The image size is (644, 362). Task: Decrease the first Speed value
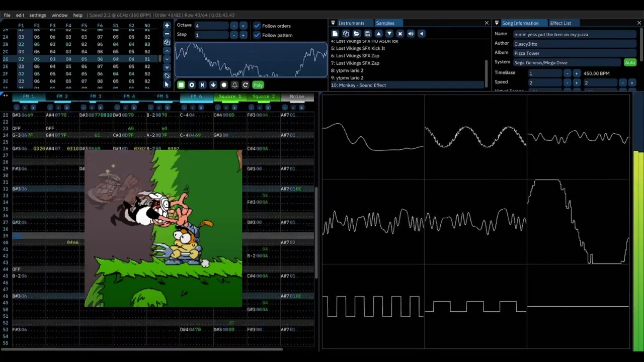pyautogui.click(x=568, y=83)
